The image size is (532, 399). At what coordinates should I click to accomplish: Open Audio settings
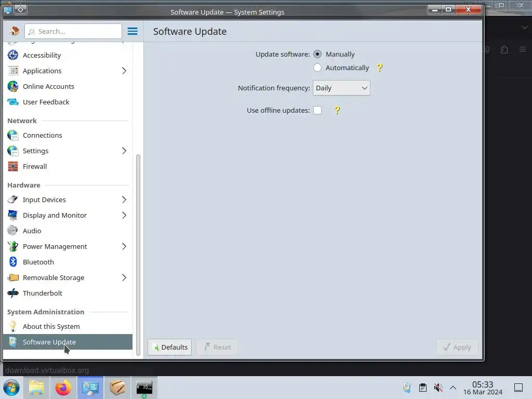point(68,231)
